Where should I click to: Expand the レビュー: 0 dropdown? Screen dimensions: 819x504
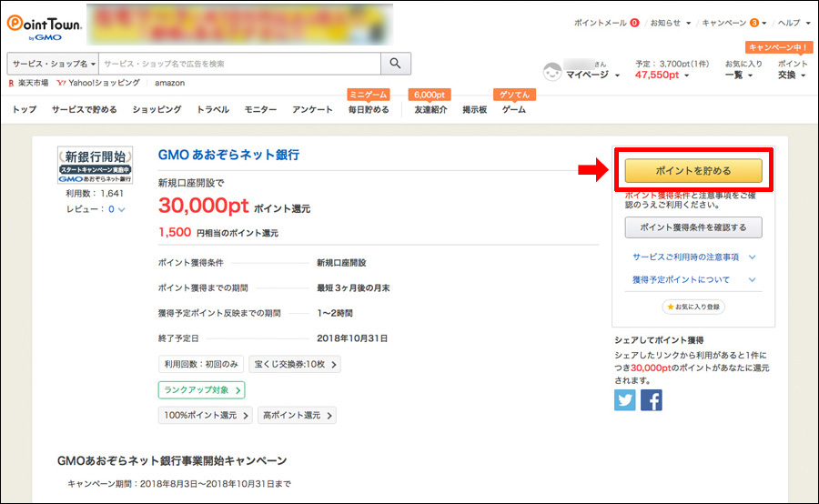pos(96,209)
